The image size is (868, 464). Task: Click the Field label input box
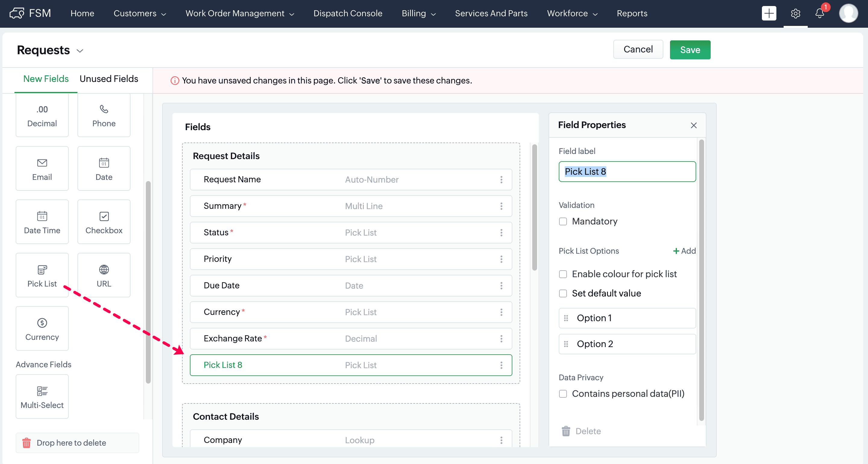click(x=627, y=171)
